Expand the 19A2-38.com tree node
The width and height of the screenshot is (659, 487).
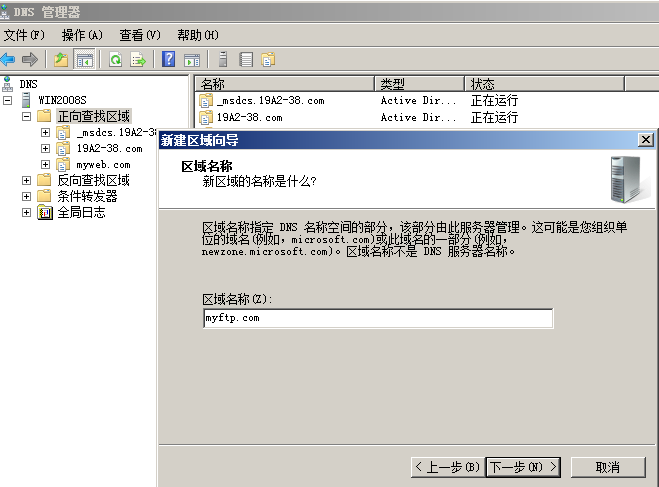(x=45, y=148)
